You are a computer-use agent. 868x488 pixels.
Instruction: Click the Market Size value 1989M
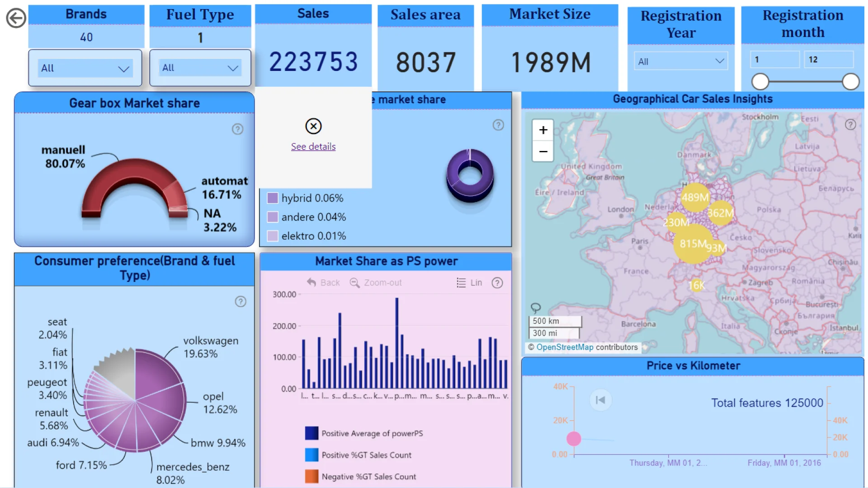coord(550,62)
